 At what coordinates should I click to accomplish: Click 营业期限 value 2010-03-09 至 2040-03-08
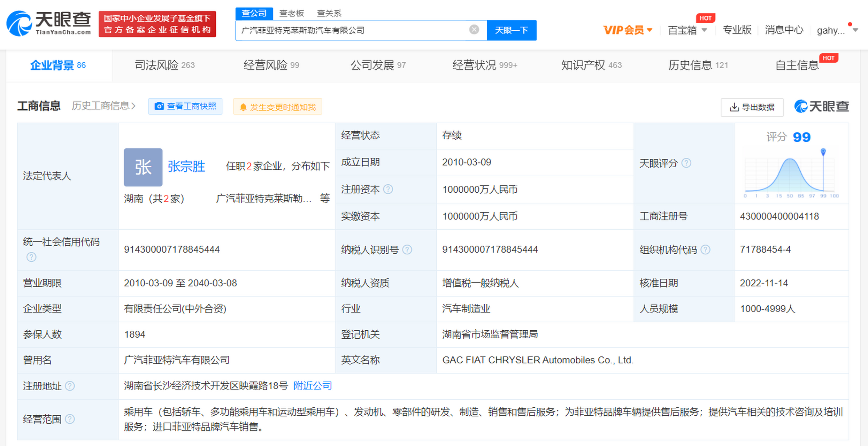point(180,283)
